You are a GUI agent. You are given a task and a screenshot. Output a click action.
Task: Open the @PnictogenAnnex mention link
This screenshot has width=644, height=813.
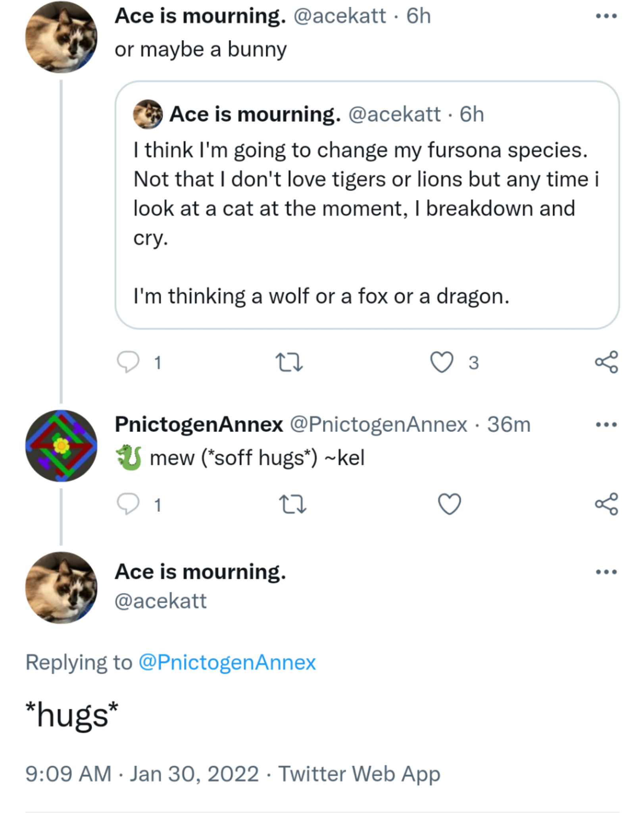pos(227,662)
